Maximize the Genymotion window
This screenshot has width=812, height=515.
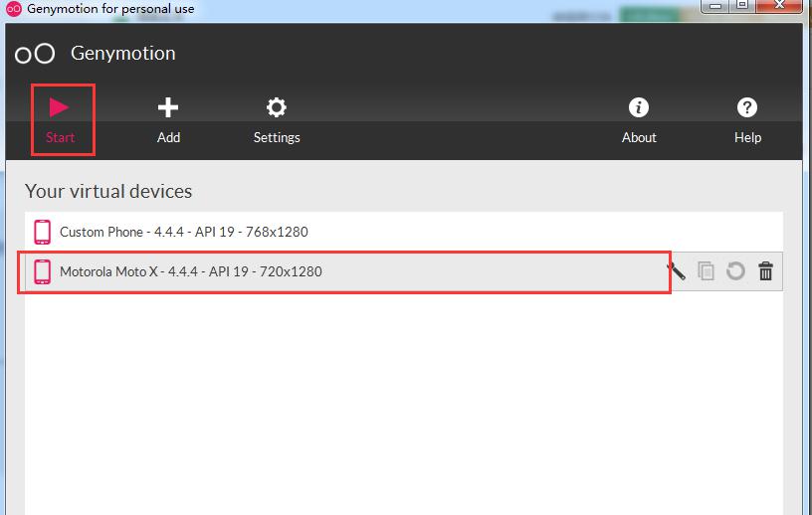coord(742,6)
